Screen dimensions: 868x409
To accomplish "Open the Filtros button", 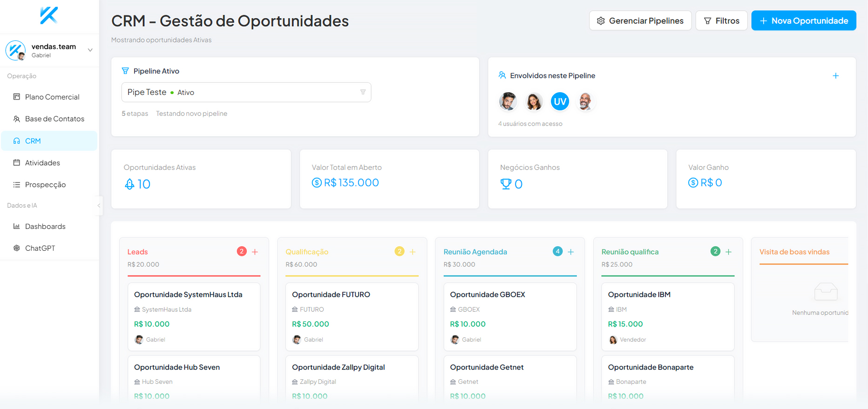I will pyautogui.click(x=721, y=20).
